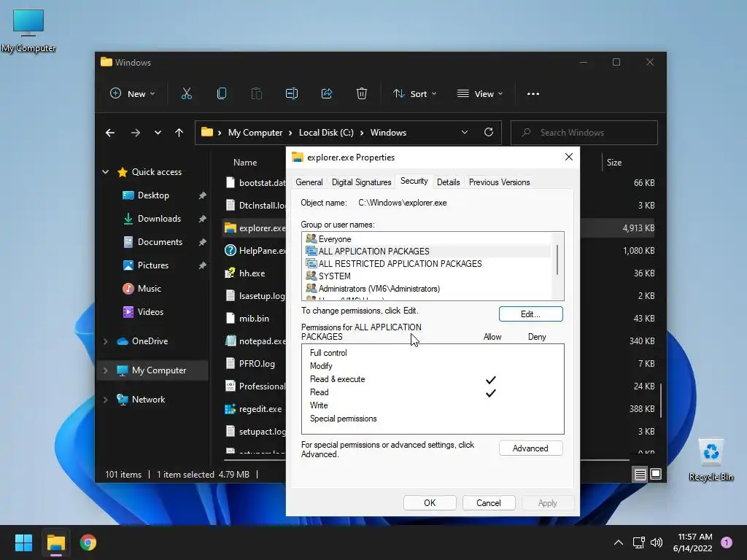Click the Copy icon in Explorer toolbar
This screenshot has width=747, height=560.
222,94
